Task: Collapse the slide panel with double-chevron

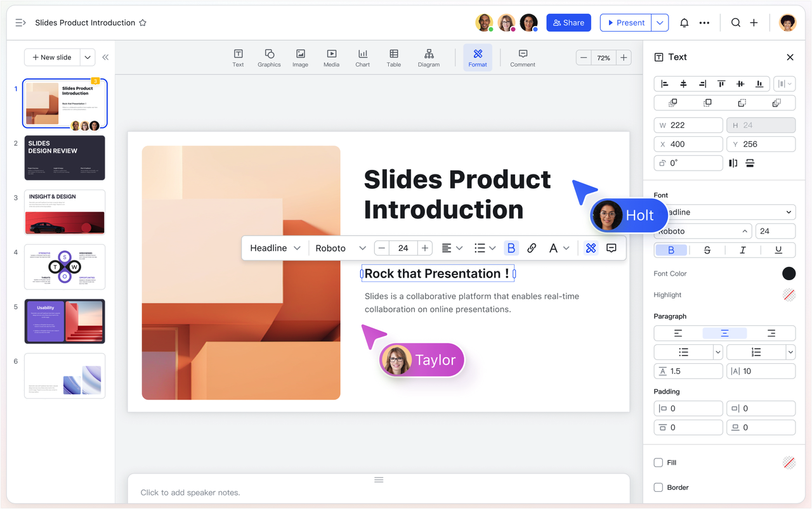Action: pos(105,57)
